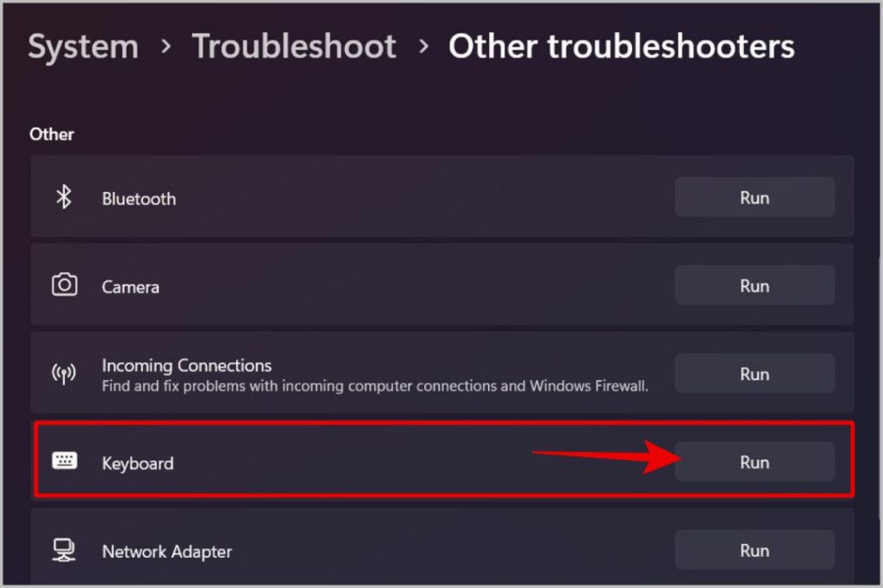883x588 pixels.
Task: Click the Keyboard label
Action: click(x=138, y=464)
